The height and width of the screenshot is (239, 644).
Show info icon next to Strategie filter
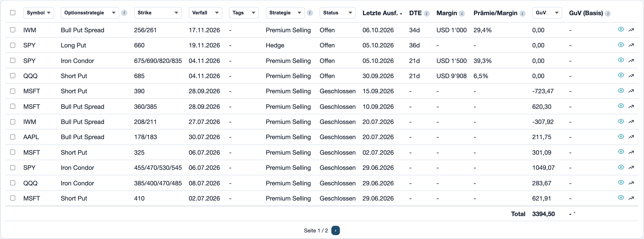coord(310,13)
